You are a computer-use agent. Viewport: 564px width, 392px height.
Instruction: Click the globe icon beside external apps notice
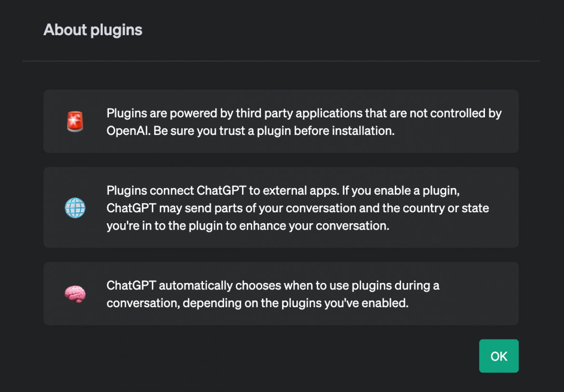click(75, 208)
